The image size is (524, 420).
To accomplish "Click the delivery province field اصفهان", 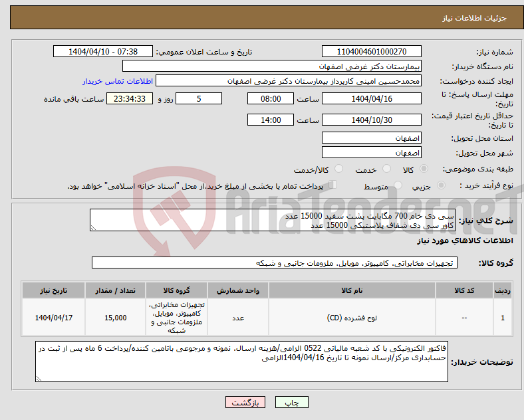I will tap(371, 138).
